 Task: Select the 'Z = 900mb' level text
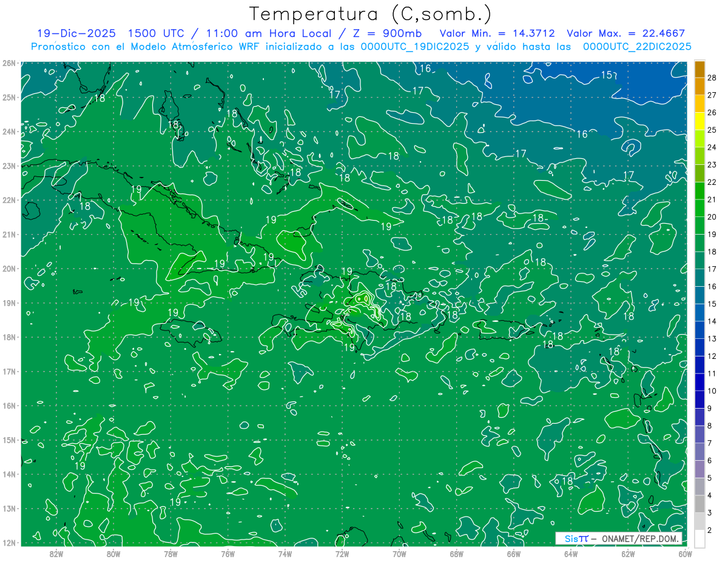(x=386, y=33)
